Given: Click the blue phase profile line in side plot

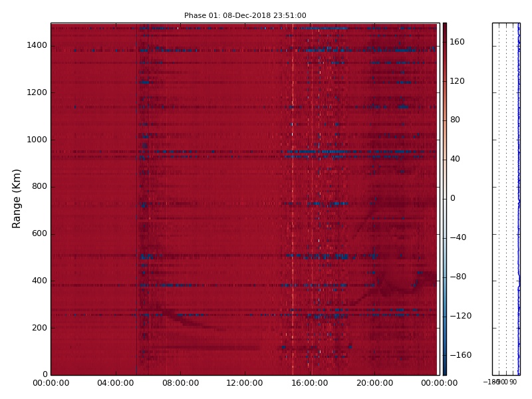Looking at the screenshot, I should coord(519,199).
